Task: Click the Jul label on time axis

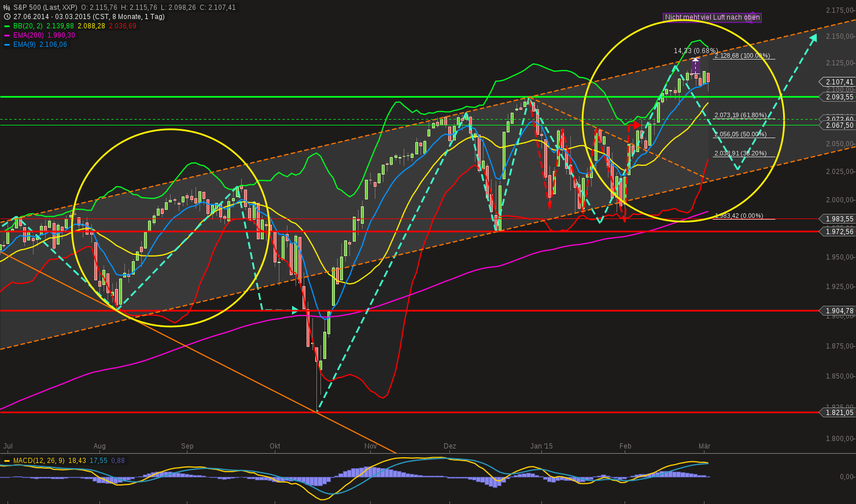Action: (8, 446)
